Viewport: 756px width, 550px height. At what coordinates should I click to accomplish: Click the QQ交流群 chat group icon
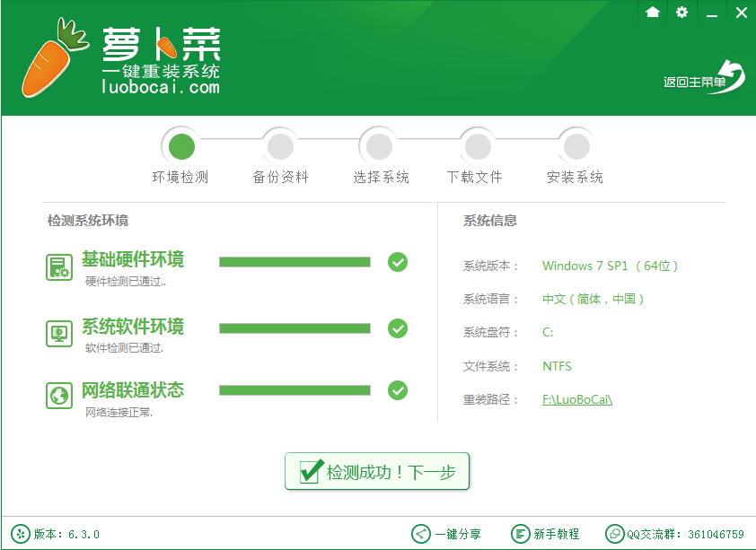(614, 534)
